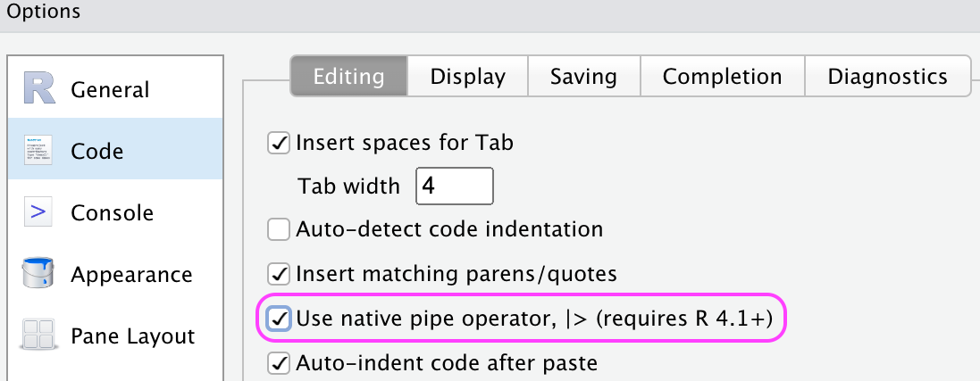Click the R logo General icon
The width and height of the screenshot is (980, 381).
click(38, 89)
